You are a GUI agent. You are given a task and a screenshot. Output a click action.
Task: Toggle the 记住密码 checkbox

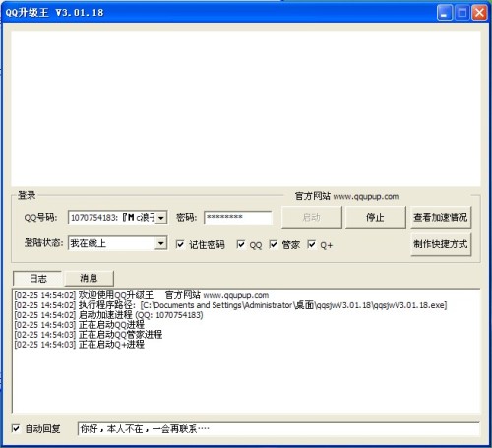coord(180,244)
